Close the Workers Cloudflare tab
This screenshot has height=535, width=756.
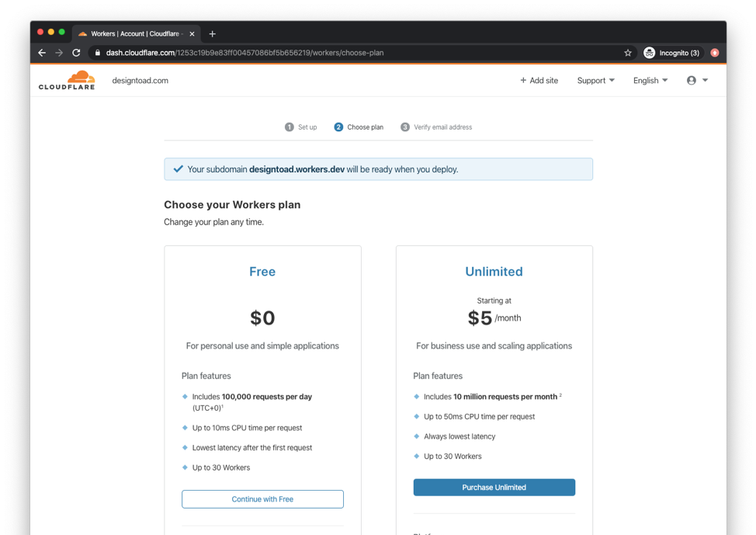coord(192,33)
